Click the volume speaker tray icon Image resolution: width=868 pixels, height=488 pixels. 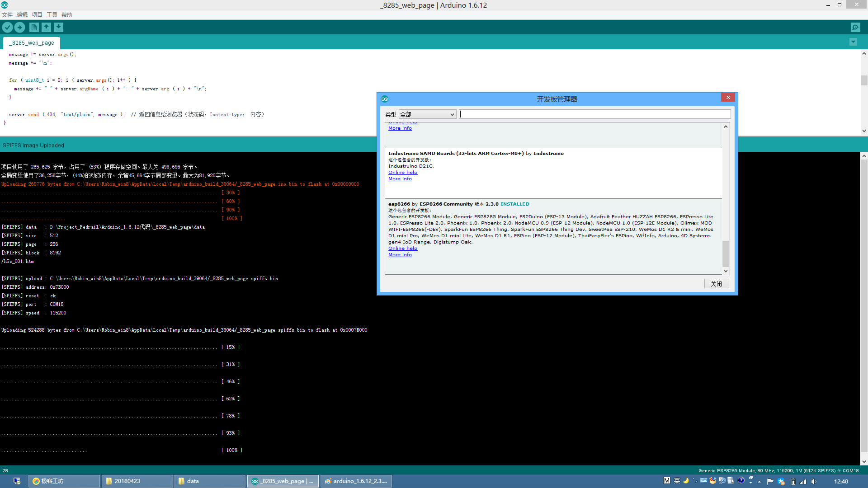point(814,481)
